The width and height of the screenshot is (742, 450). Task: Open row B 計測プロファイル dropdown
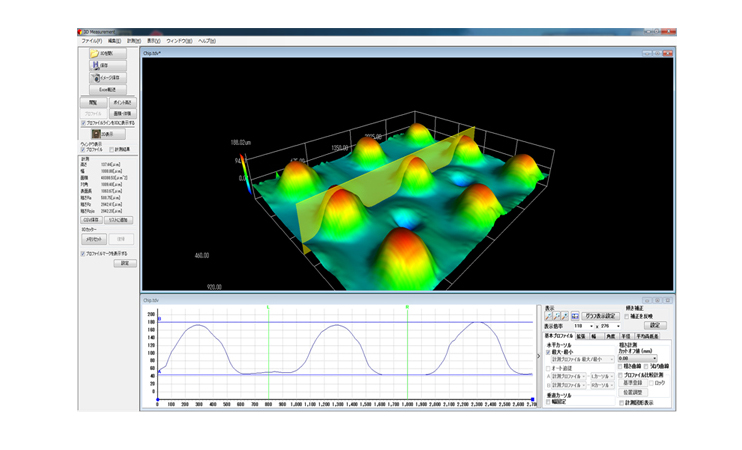point(569,385)
